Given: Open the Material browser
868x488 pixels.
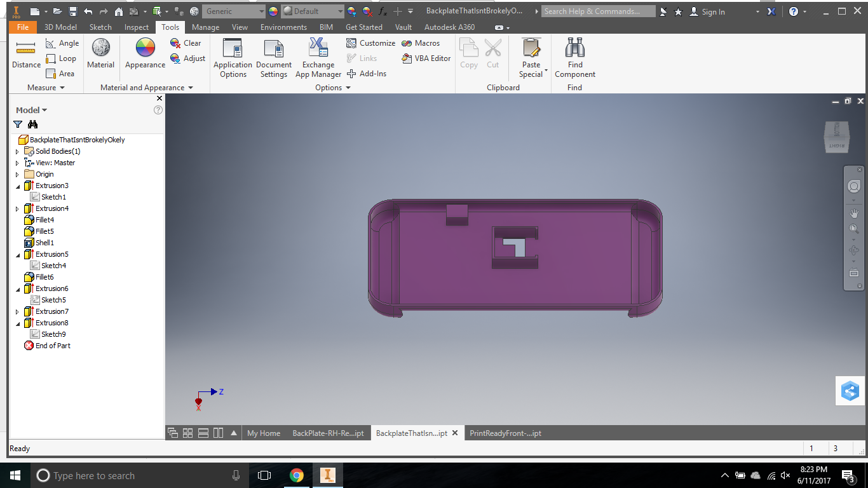Looking at the screenshot, I should [100, 54].
